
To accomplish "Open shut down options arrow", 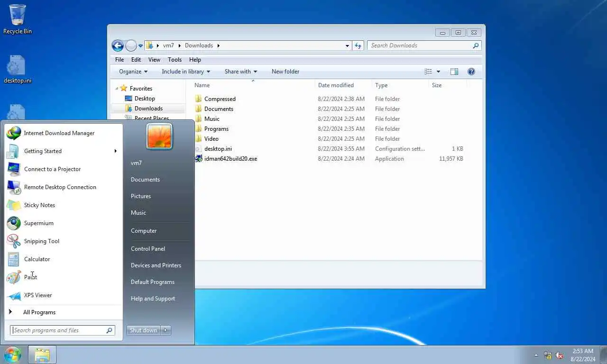I will point(166,330).
